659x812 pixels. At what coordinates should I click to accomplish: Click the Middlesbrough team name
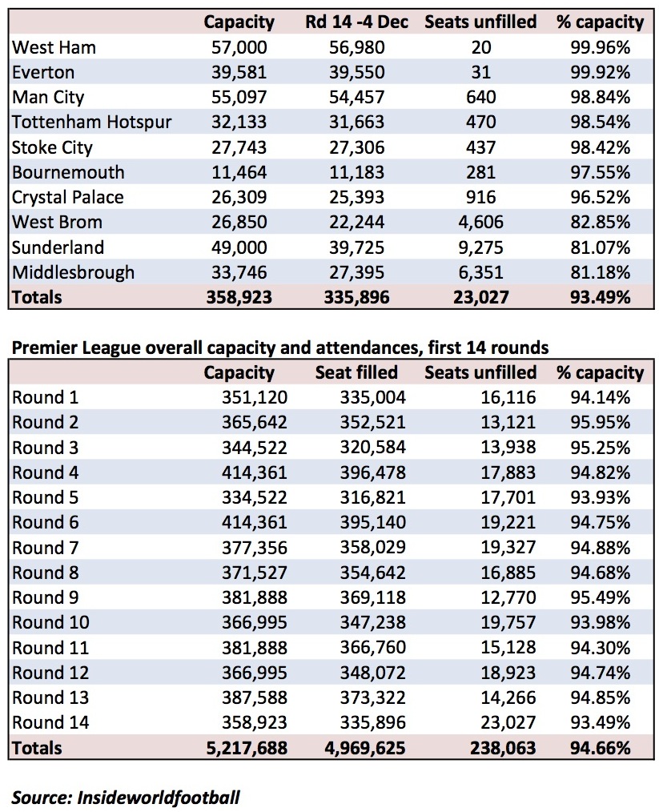[73, 272]
